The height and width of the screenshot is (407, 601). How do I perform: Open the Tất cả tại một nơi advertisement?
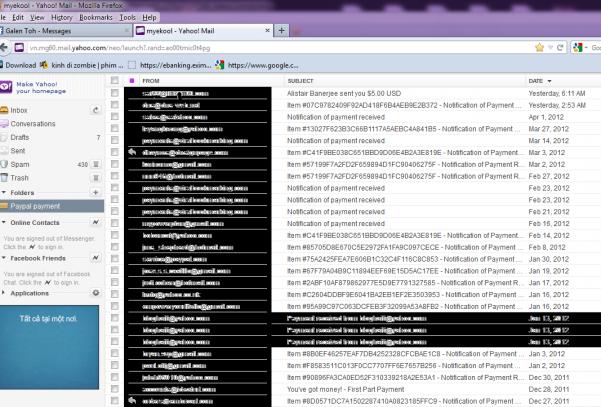(49, 347)
